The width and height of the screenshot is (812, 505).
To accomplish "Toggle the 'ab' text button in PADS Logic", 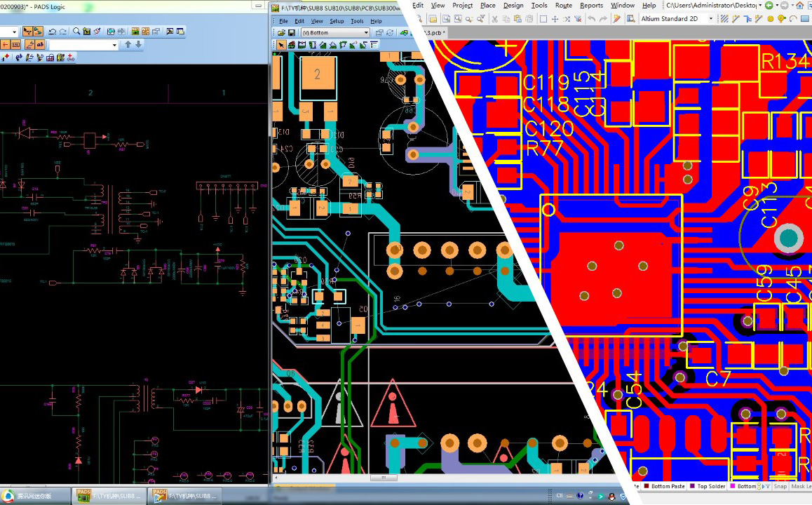I will pyautogui.click(x=40, y=45).
